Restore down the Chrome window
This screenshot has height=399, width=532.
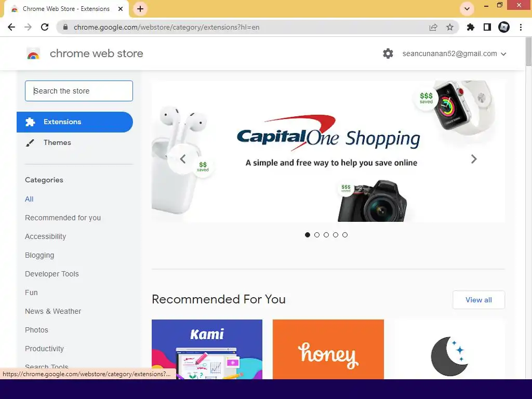pyautogui.click(x=499, y=5)
